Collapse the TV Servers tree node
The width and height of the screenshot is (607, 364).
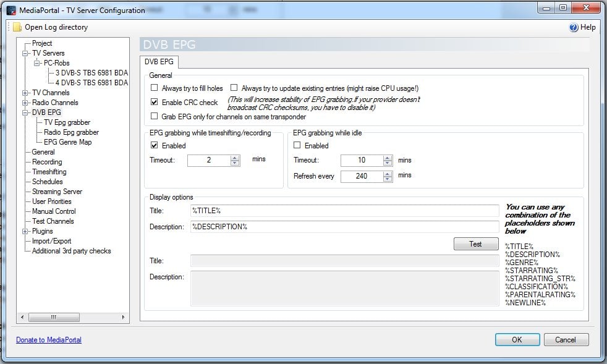pos(25,53)
